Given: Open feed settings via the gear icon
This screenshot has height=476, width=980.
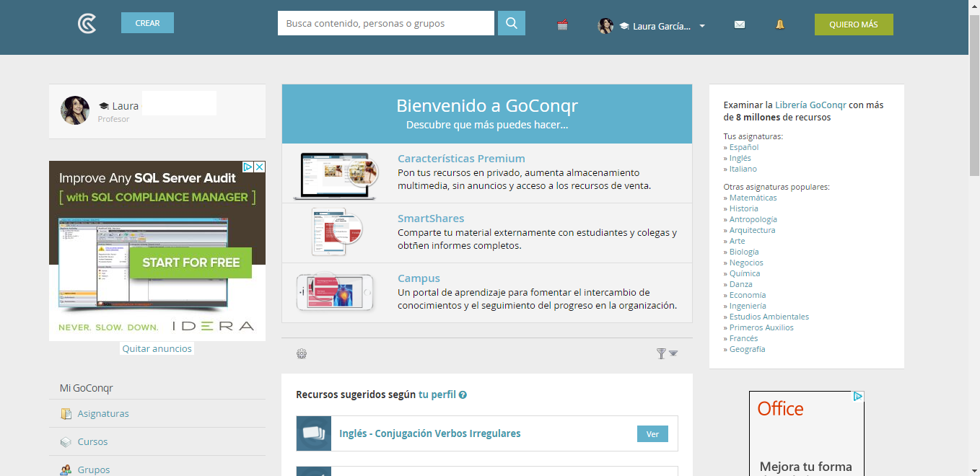Looking at the screenshot, I should [302, 353].
